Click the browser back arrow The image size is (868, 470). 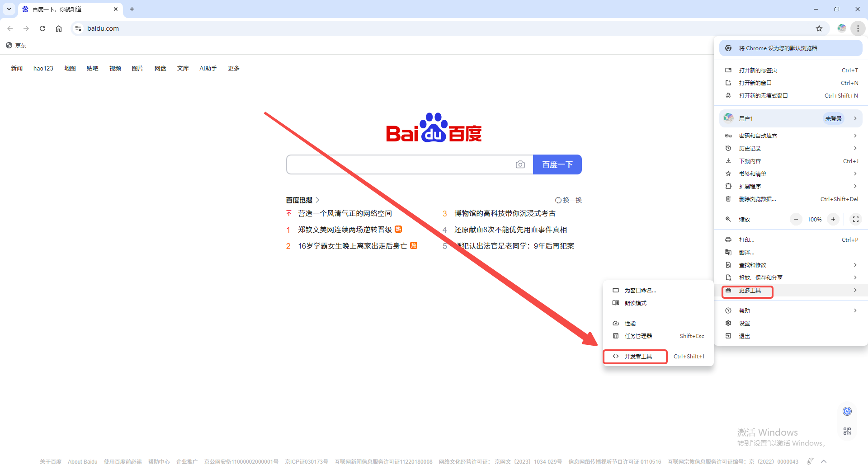tap(10, 28)
